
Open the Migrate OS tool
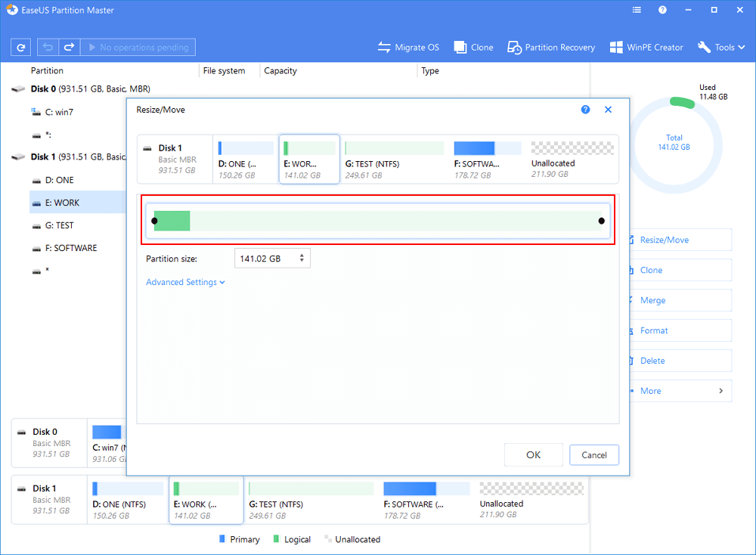pos(408,48)
